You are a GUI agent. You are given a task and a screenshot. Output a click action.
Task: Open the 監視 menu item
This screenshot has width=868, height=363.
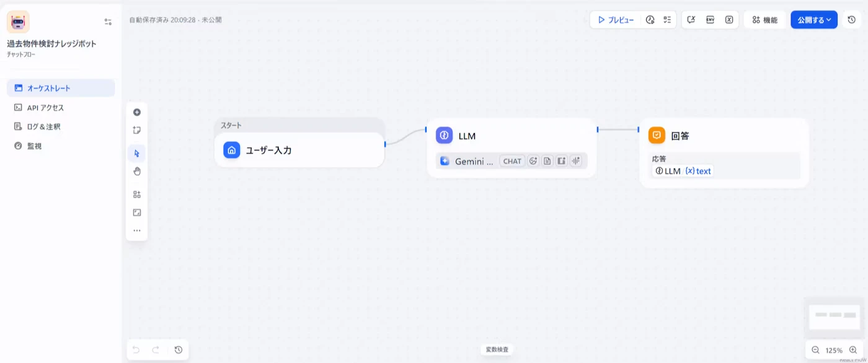[x=61, y=146]
